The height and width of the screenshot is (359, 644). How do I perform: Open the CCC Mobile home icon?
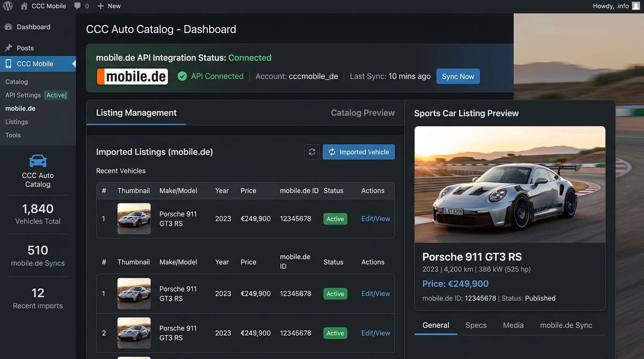click(24, 6)
